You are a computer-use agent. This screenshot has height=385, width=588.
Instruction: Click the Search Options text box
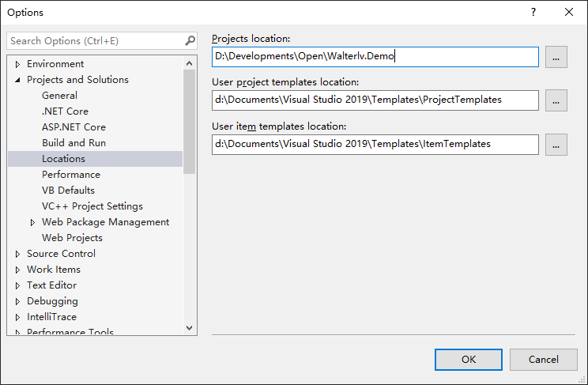point(95,40)
